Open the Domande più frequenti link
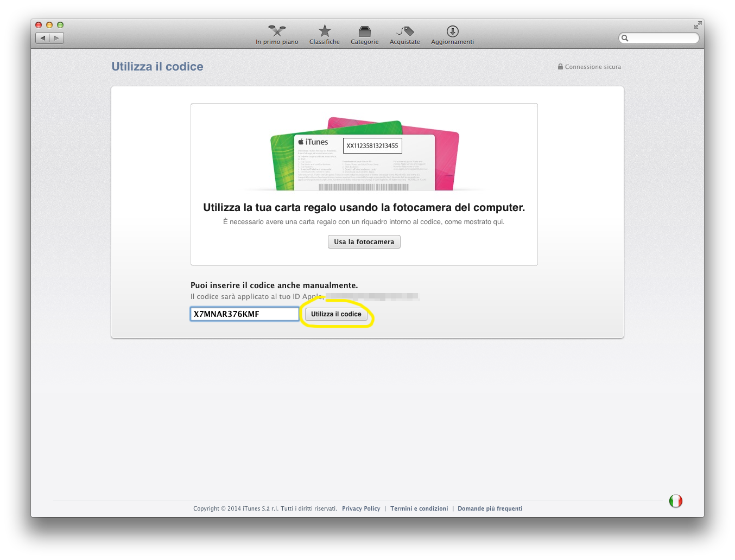Image resolution: width=735 pixels, height=560 pixels. (490, 508)
